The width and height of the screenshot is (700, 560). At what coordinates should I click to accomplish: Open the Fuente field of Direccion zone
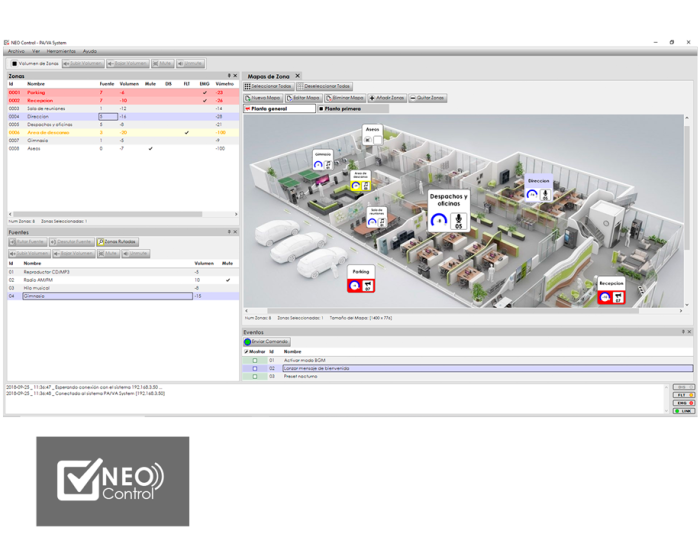(101, 117)
